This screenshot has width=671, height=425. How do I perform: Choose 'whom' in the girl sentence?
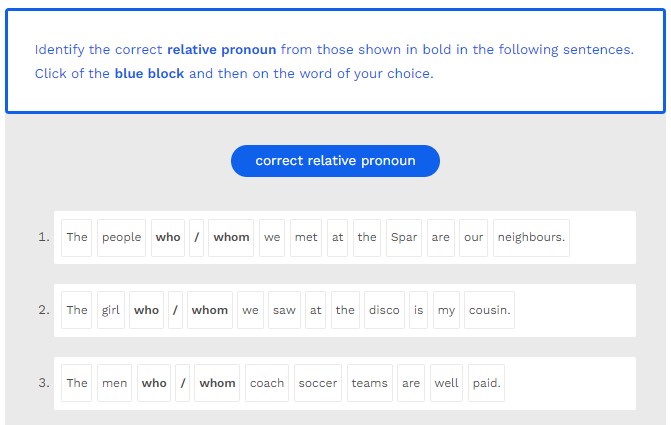coord(210,311)
